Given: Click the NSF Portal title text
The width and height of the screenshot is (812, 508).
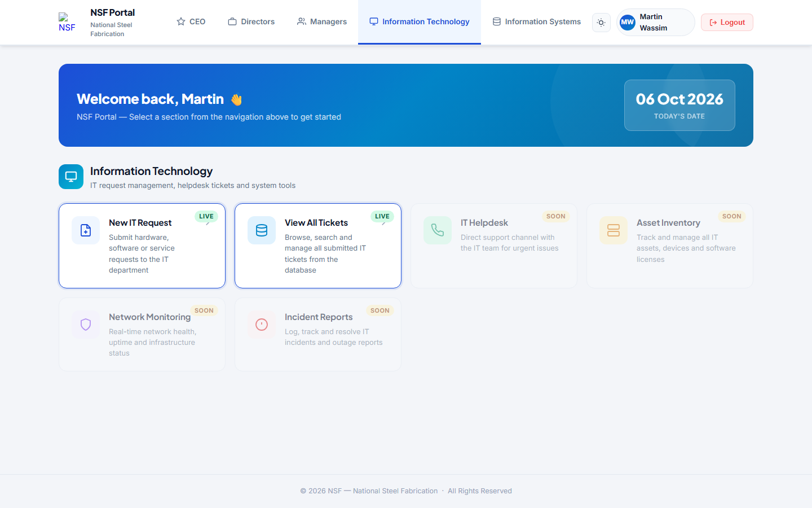Looking at the screenshot, I should click(x=113, y=12).
